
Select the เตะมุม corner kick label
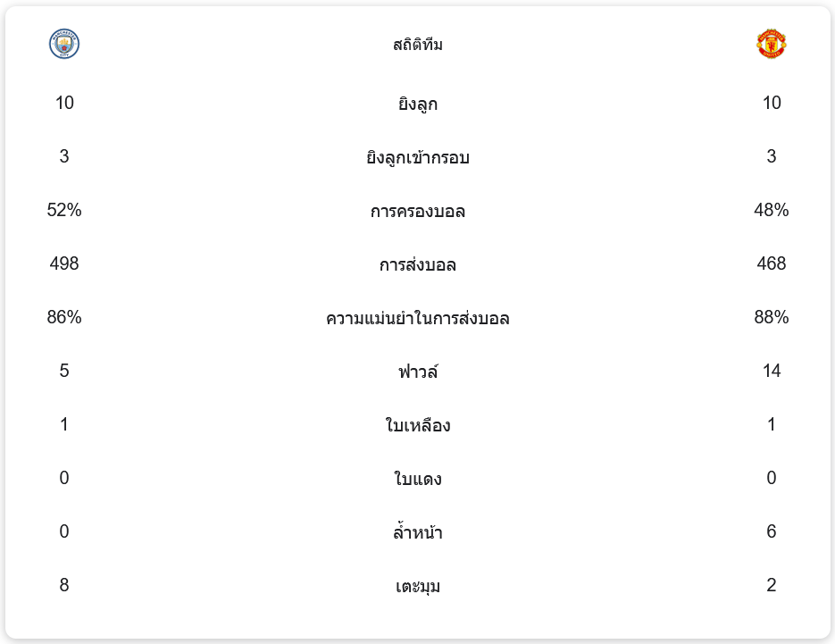pyautogui.click(x=418, y=587)
